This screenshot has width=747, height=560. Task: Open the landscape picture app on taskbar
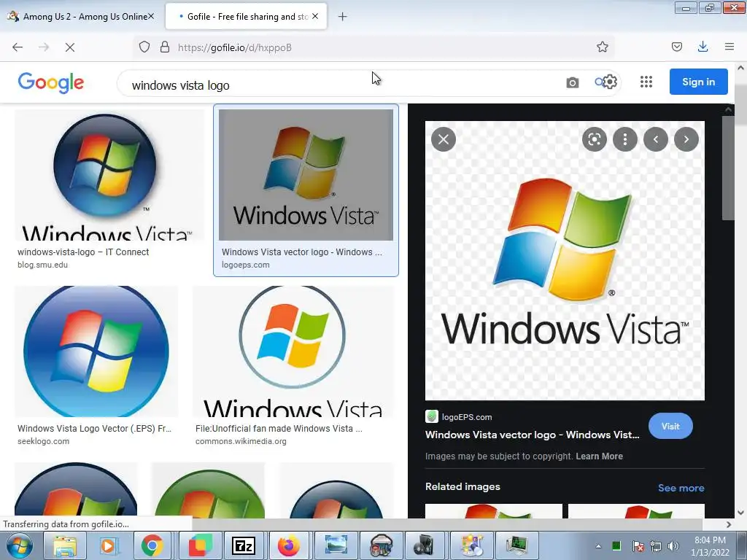coord(336,545)
